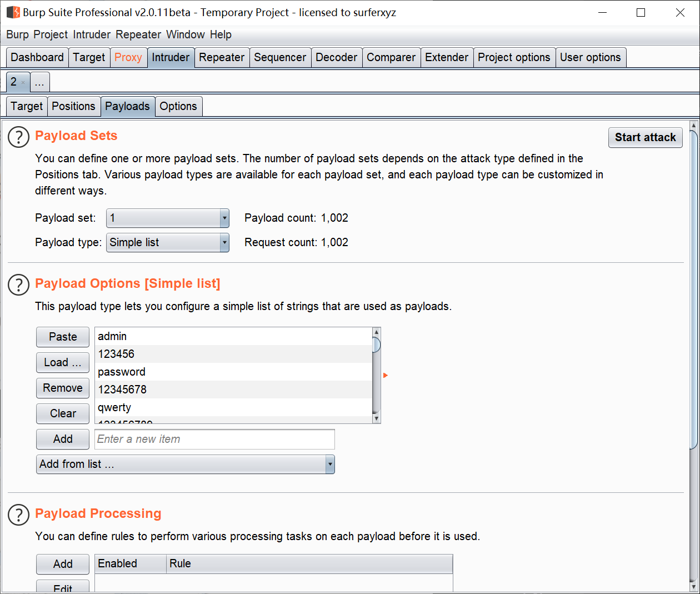
Task: Switch to the Repeater tab
Action: point(222,57)
